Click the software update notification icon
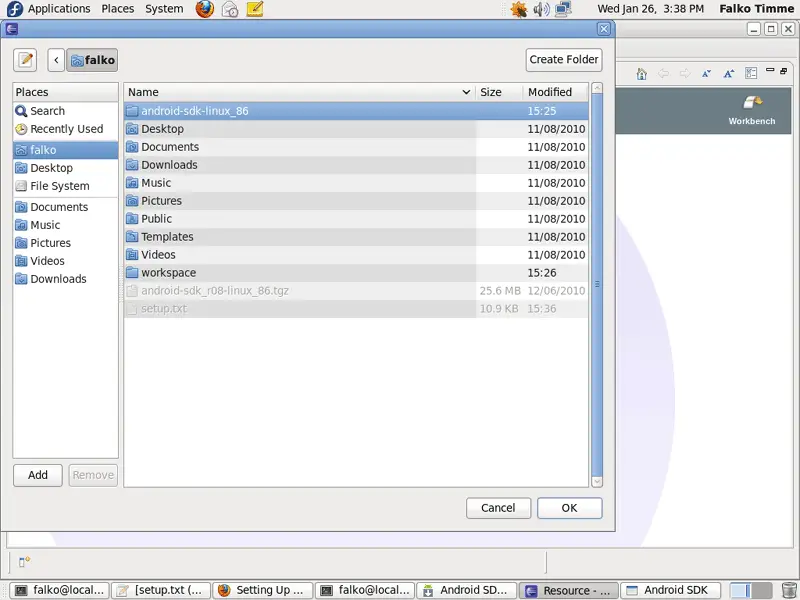The height and width of the screenshot is (600, 800). point(519,9)
